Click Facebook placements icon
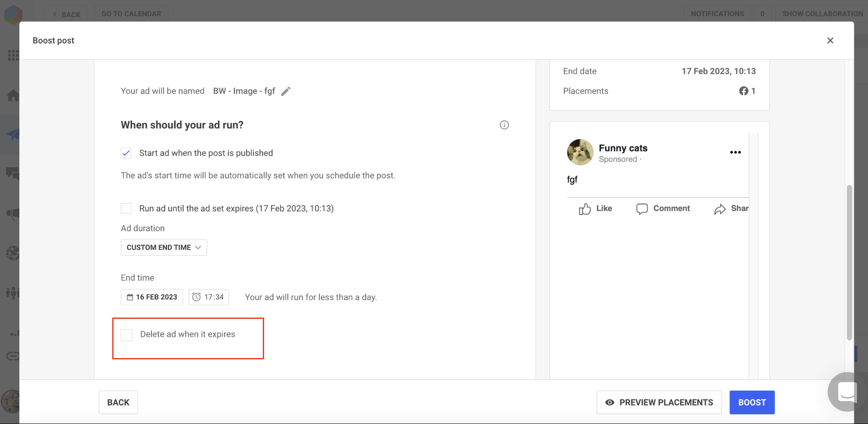 tap(743, 91)
